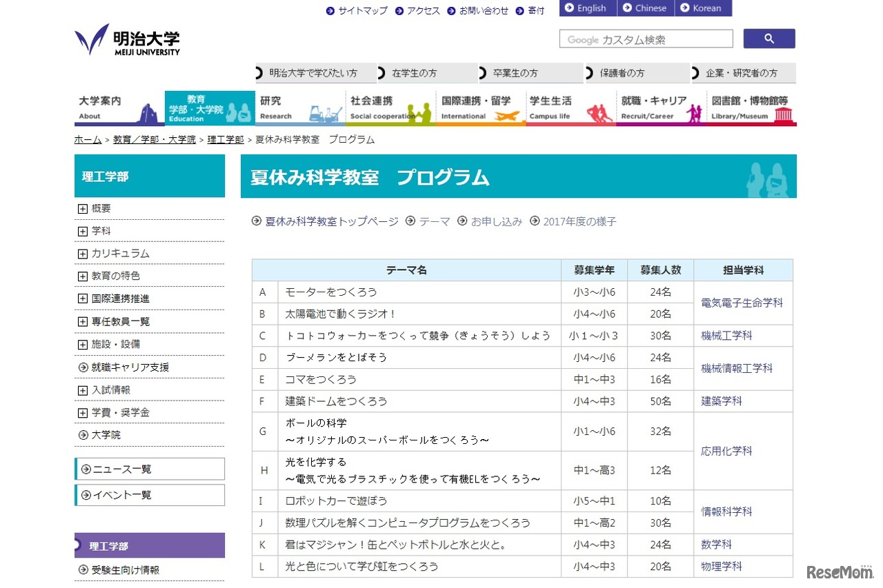Click the Google custom search input field

(645, 39)
